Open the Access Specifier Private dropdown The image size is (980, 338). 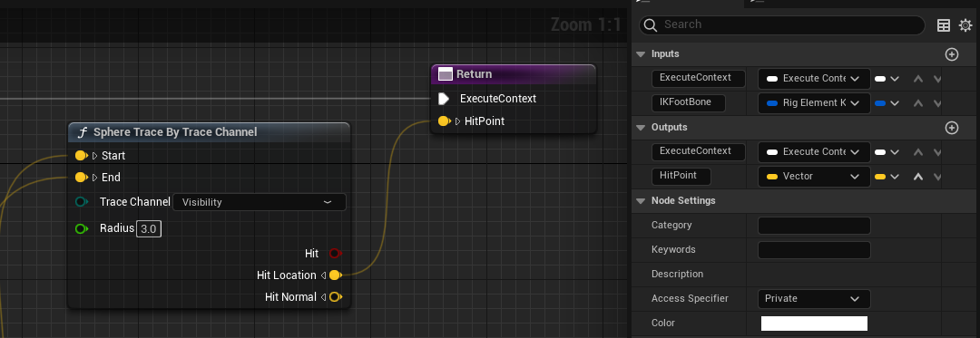pos(814,299)
